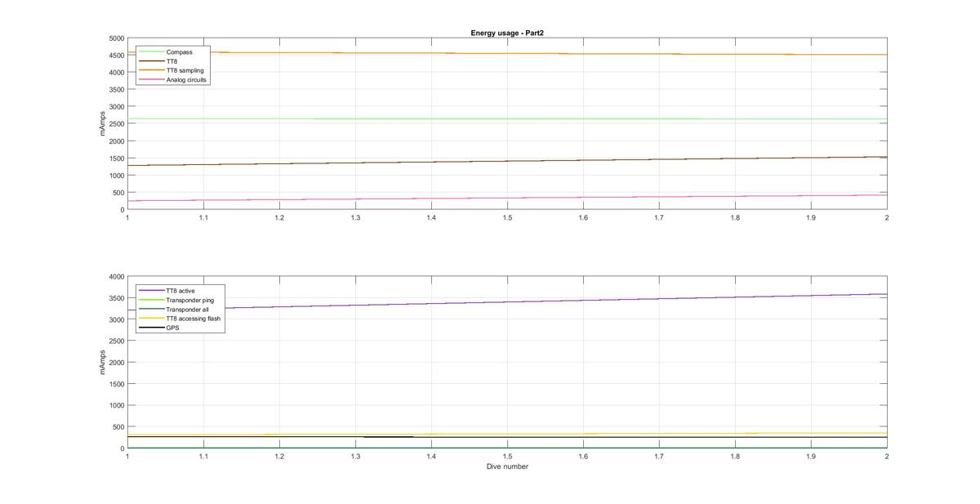
Task: Click the purple 'TT8 active' curve in lower plot
Action: tap(507, 301)
